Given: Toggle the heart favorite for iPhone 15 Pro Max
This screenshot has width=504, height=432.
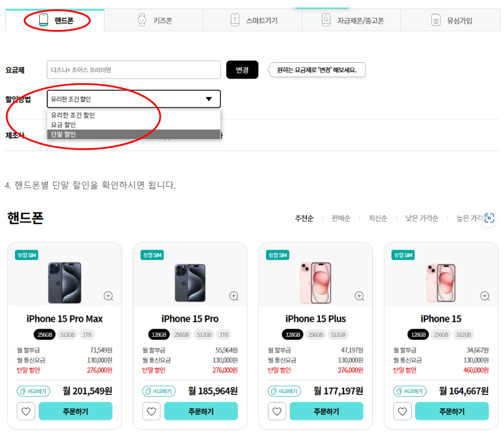Looking at the screenshot, I should point(25,411).
